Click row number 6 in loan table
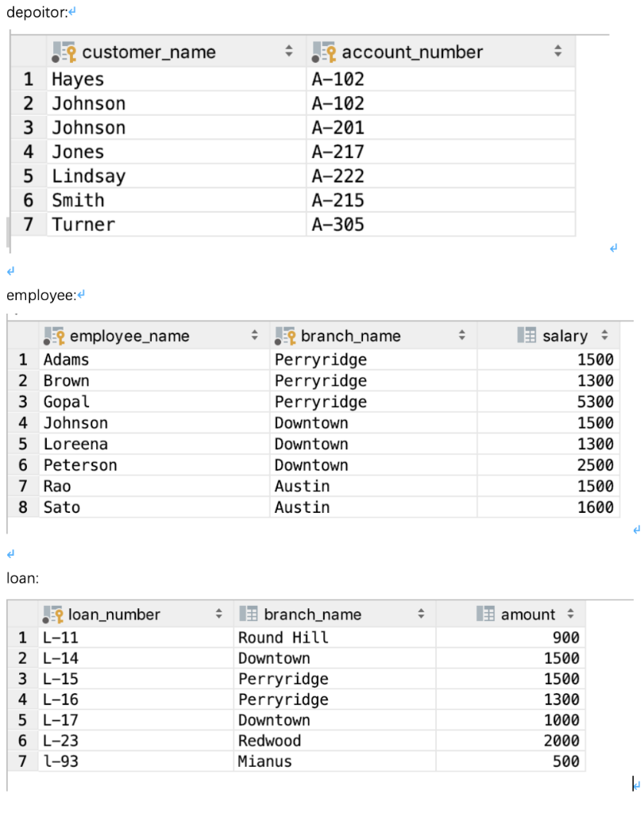 [23, 741]
